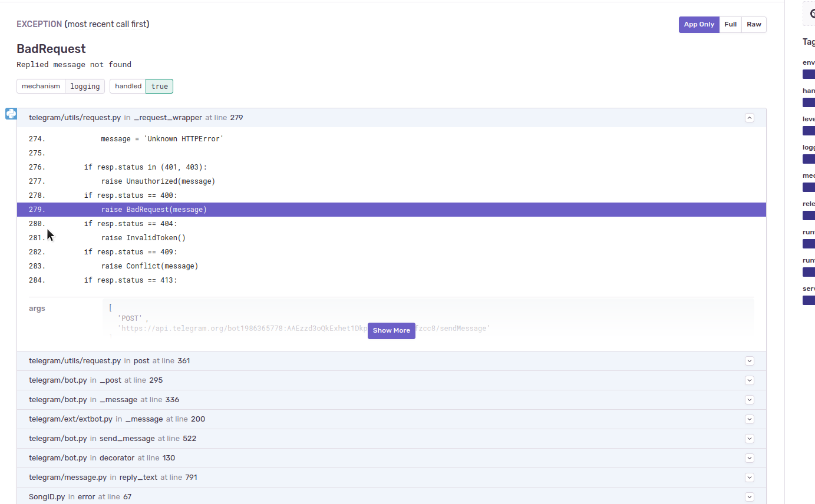Click the Python platform icon beside the stack trace

click(11, 114)
